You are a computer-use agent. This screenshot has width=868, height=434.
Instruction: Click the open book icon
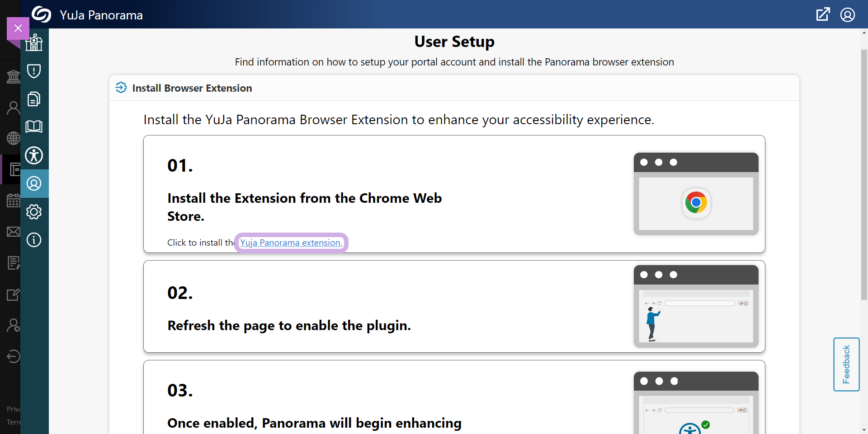[x=34, y=126]
